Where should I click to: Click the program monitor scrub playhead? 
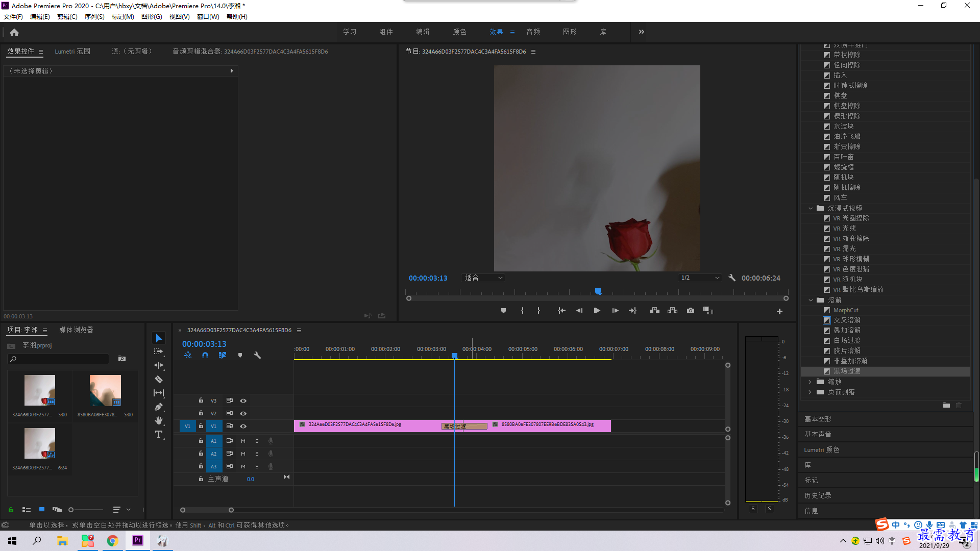(598, 291)
